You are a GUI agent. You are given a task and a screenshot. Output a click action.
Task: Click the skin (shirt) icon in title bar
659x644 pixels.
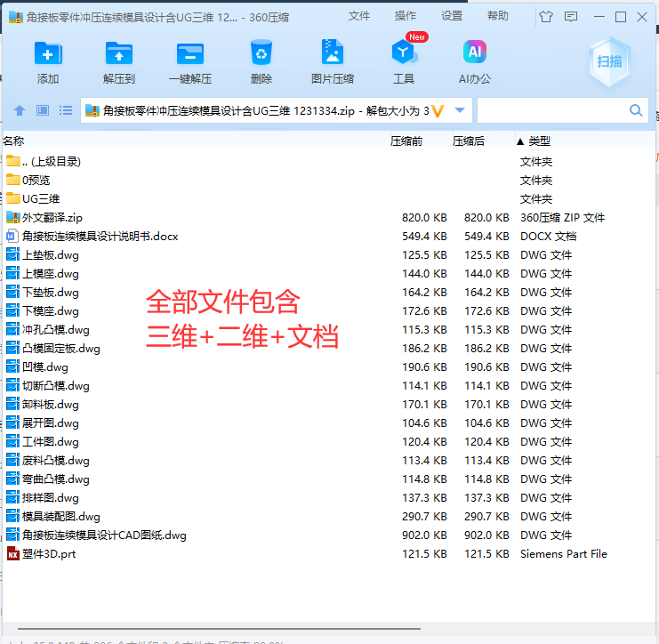[546, 17]
